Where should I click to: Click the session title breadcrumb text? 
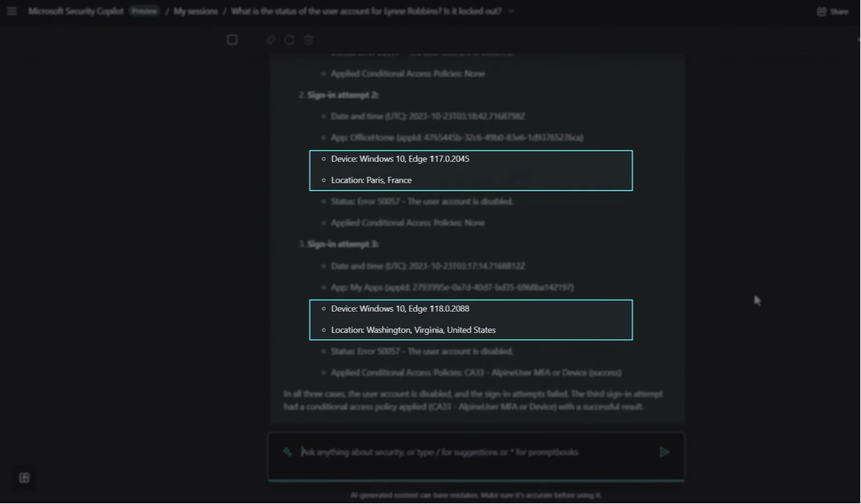[366, 12]
